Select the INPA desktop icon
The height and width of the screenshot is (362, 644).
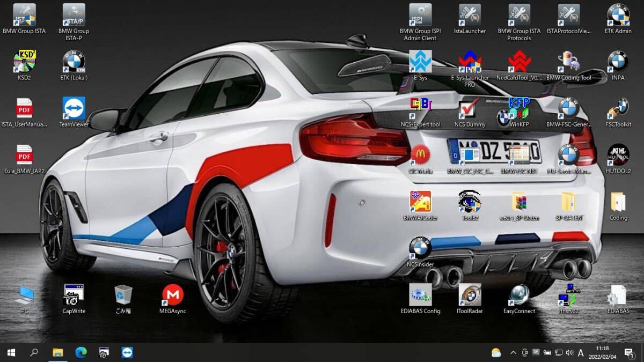pyautogui.click(x=618, y=62)
